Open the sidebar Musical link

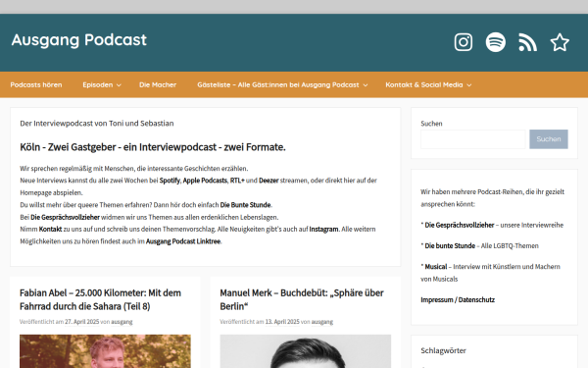point(436,267)
